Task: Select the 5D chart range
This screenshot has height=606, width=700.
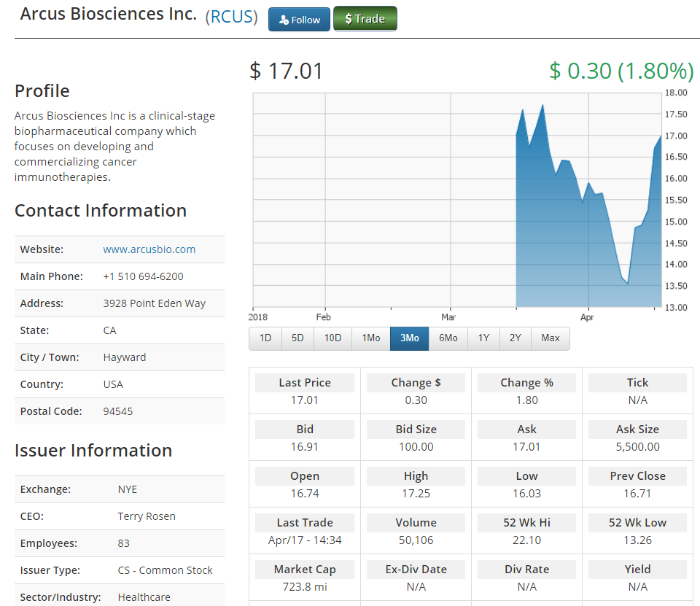Action: (x=297, y=338)
